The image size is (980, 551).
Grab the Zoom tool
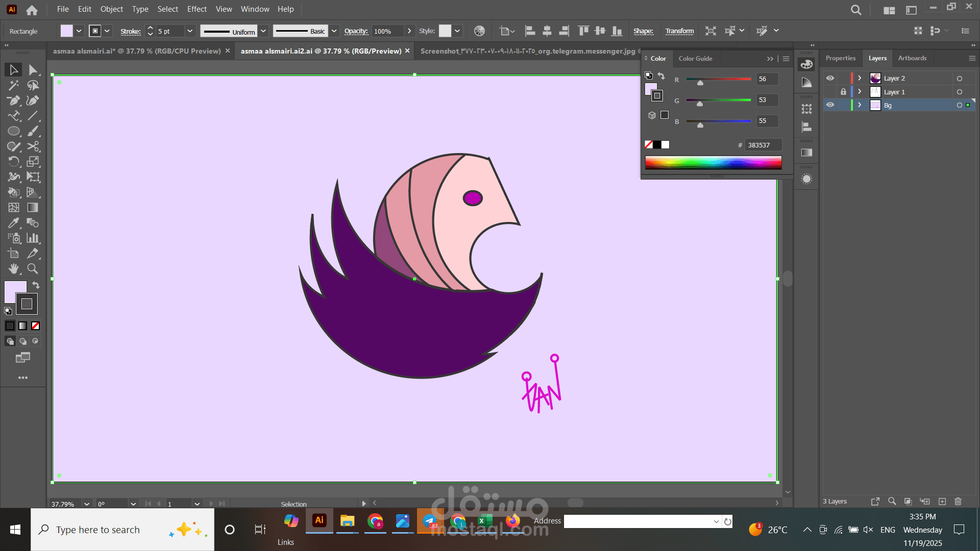point(33,269)
